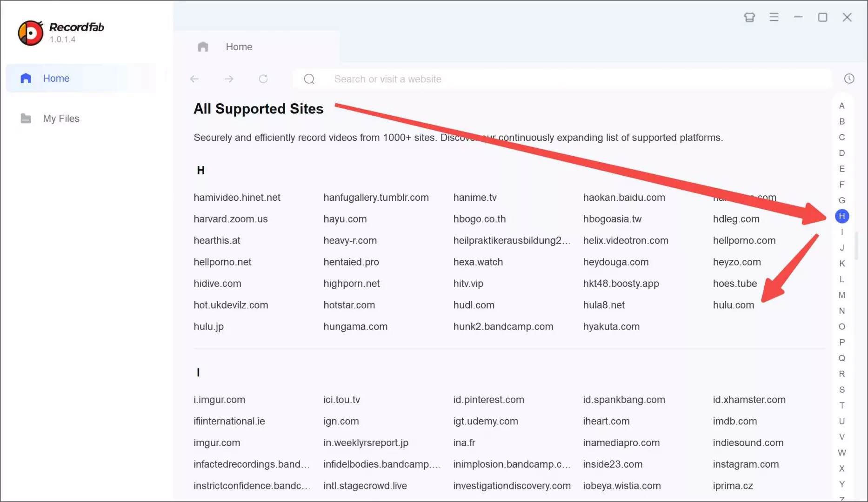
Task: Open igt.udemy.com link
Action: point(486,422)
